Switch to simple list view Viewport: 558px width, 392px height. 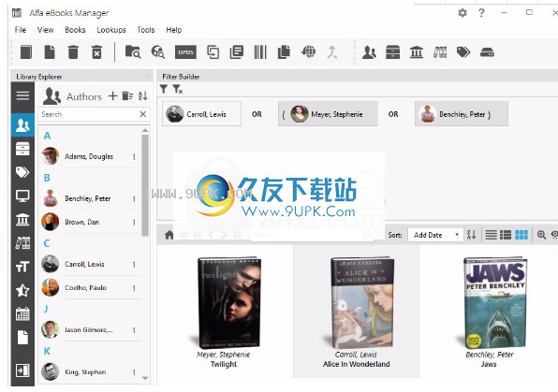[x=492, y=235]
